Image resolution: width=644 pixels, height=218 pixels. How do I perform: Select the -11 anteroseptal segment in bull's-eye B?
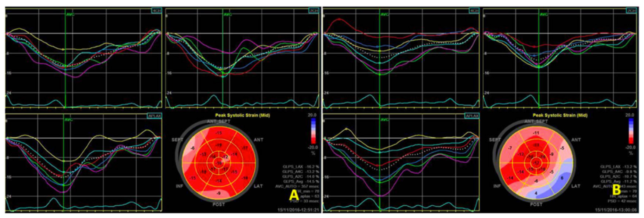[536, 133]
